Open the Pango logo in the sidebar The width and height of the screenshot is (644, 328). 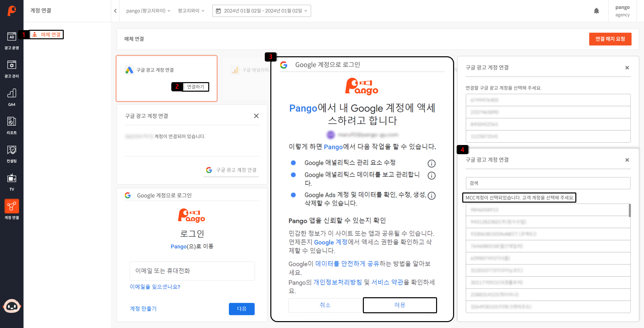click(12, 11)
